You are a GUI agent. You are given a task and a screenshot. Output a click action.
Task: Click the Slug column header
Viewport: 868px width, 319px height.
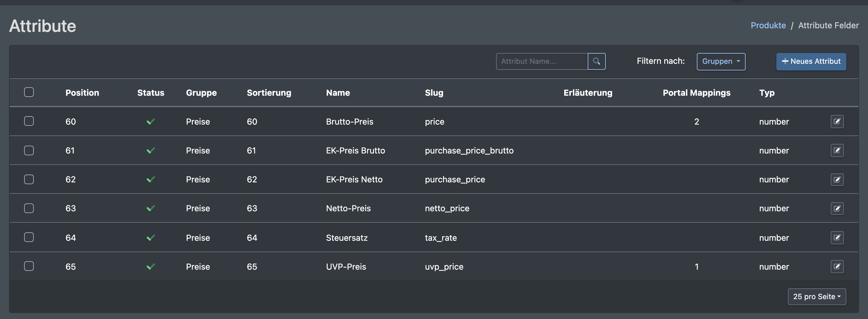click(x=434, y=92)
